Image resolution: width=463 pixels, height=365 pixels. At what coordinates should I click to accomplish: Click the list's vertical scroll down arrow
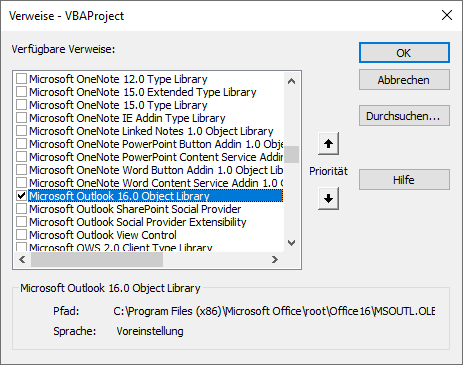tap(291, 243)
